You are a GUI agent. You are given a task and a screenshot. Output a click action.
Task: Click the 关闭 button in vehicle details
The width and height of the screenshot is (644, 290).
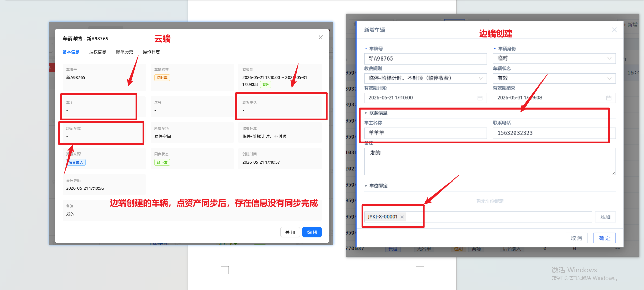pos(290,232)
